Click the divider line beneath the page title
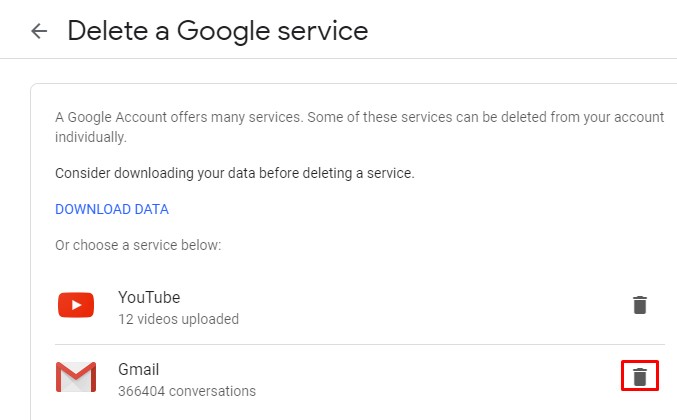Viewport: 677px width, 420px height. [338, 59]
